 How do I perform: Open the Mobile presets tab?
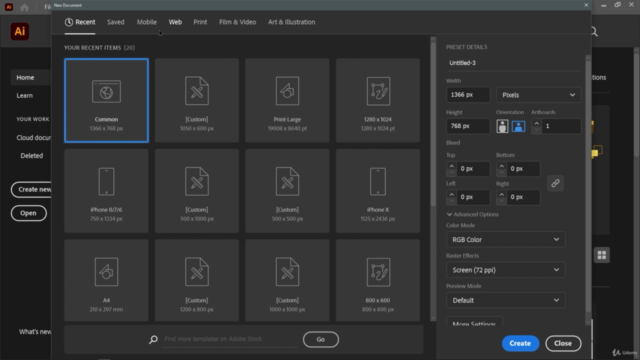tap(147, 22)
